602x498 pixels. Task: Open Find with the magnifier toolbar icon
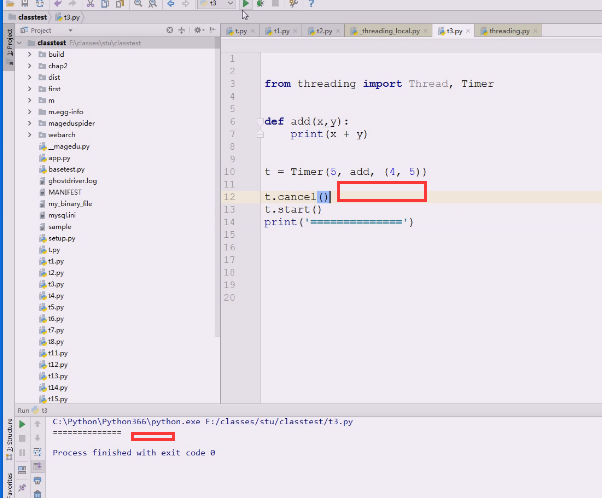[138, 4]
